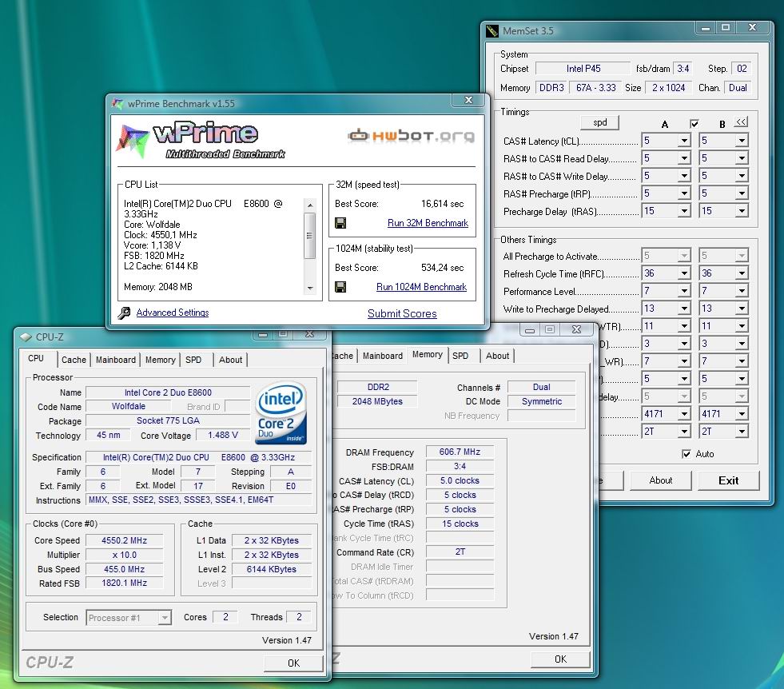This screenshot has width=784, height=689.
Task: Open Refresh Cycle Time (tRFC) dropdown A
Action: point(684,273)
